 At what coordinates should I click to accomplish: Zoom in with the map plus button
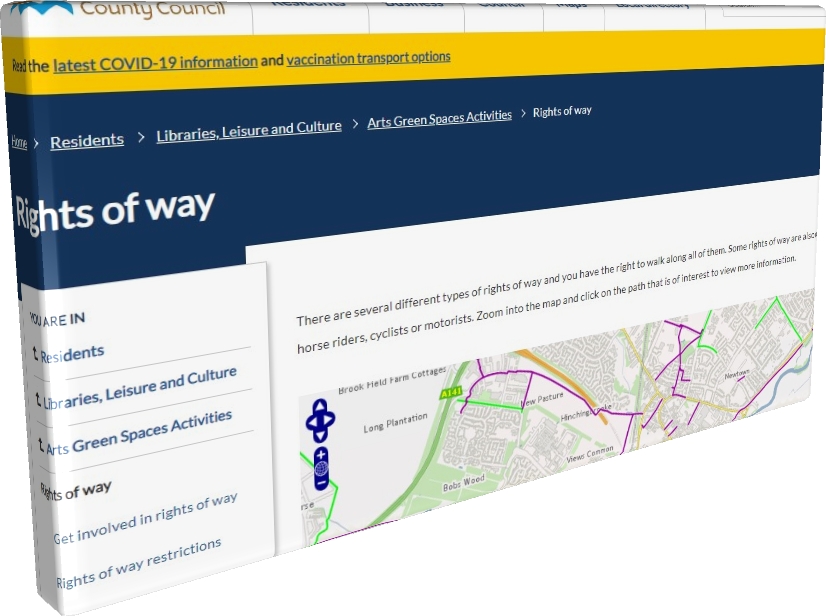click(x=321, y=455)
